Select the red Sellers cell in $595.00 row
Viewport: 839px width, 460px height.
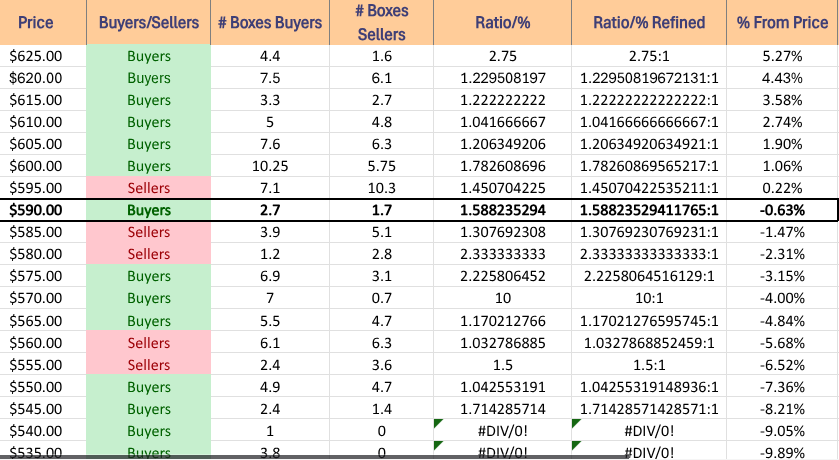tap(149, 188)
